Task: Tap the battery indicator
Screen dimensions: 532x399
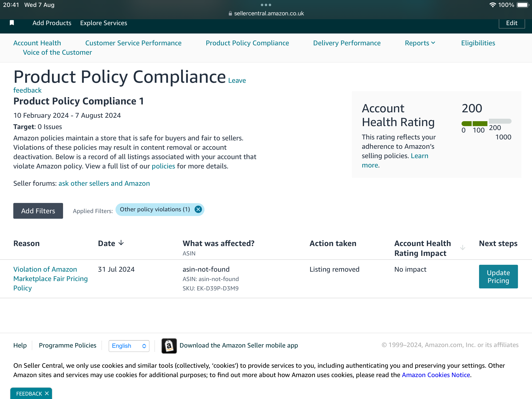Action: pos(523,5)
